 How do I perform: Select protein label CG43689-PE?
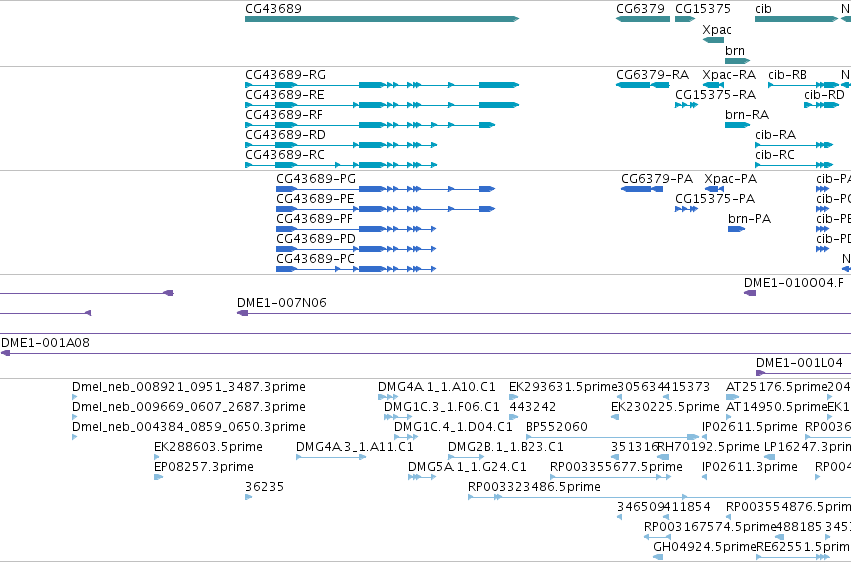click(x=315, y=199)
